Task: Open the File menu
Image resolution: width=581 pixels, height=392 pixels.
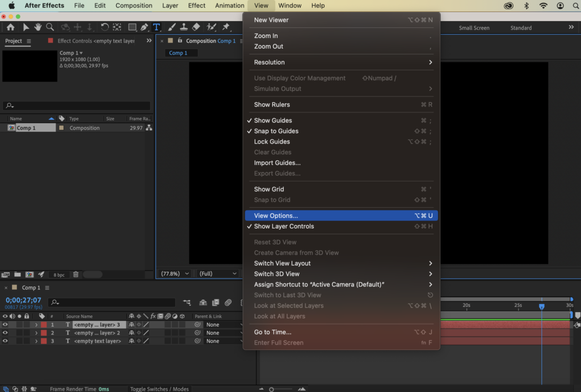Action: pos(79,6)
